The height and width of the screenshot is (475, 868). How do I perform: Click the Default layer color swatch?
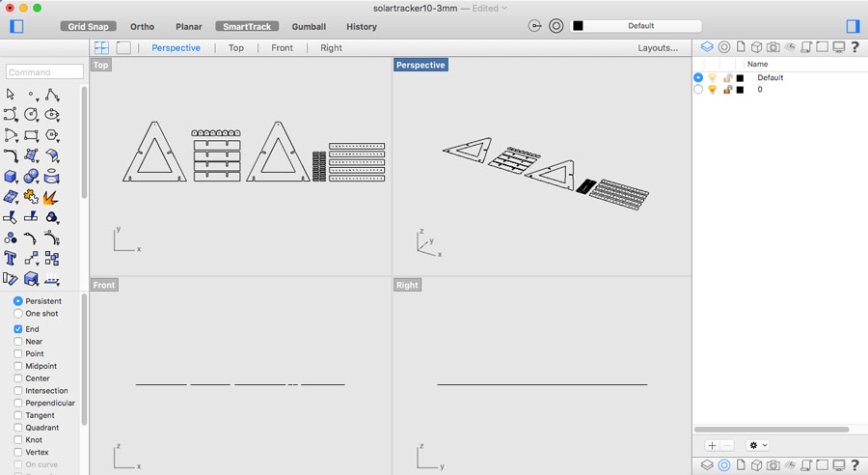[x=740, y=77]
